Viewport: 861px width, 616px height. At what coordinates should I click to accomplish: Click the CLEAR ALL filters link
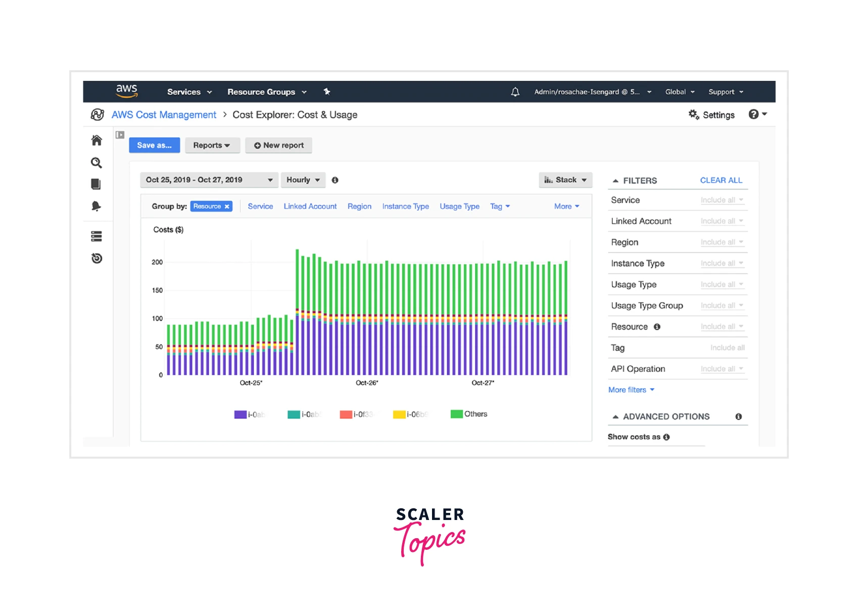click(721, 180)
